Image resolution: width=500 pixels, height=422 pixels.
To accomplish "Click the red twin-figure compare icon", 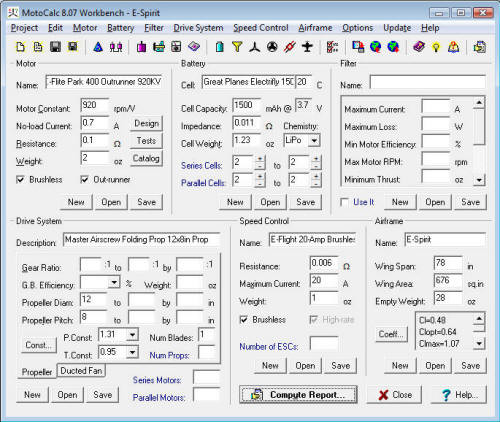I will click(116, 47).
